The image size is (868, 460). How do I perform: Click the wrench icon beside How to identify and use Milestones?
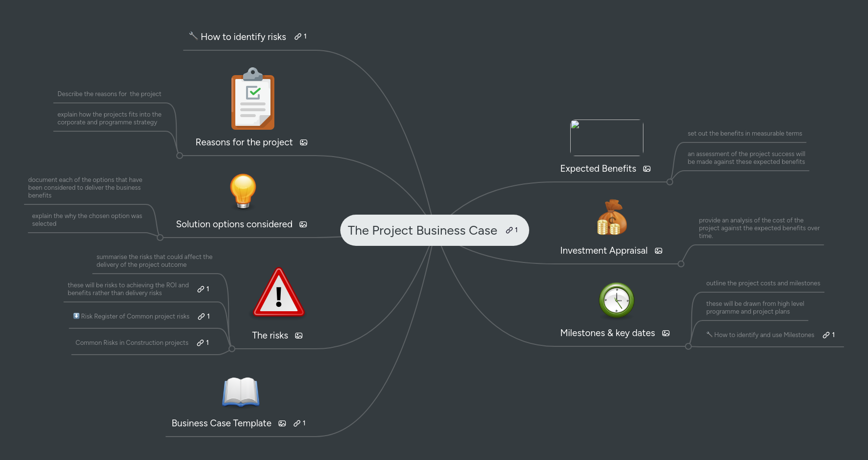click(x=709, y=335)
